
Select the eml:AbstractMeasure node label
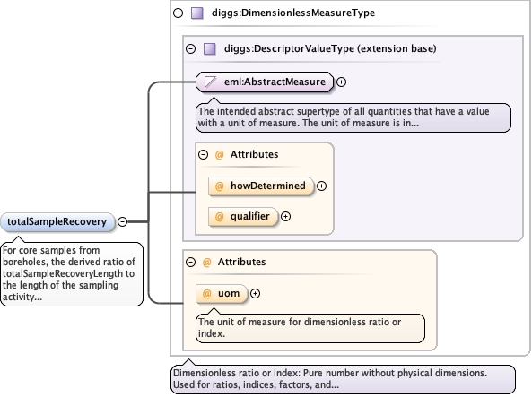[x=275, y=82]
